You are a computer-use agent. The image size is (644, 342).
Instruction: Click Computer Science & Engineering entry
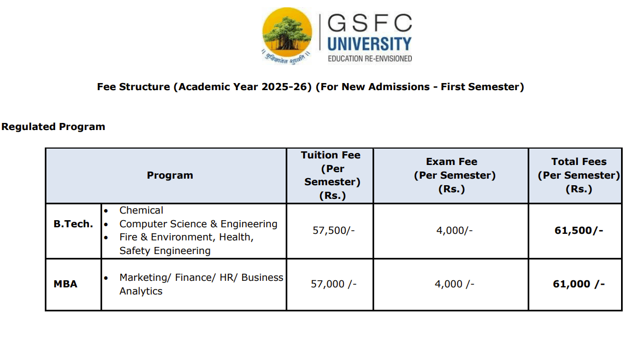click(x=198, y=224)
